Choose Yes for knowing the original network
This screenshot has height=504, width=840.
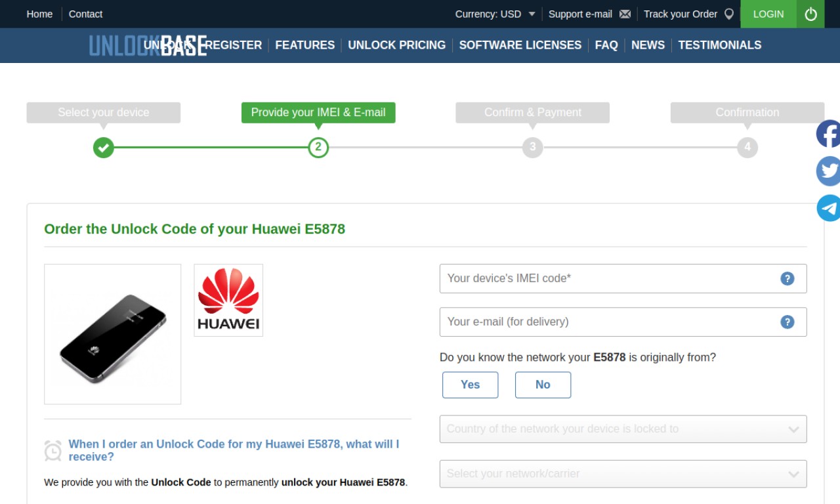(470, 385)
